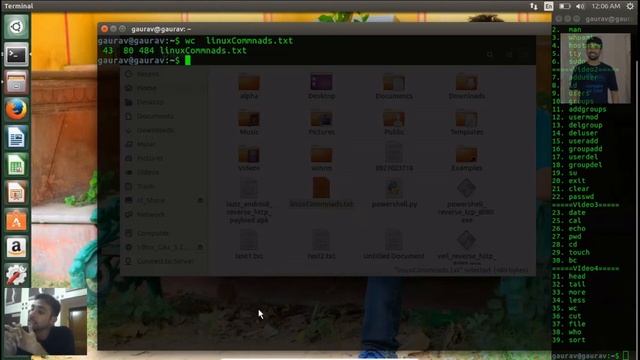Open the sound volume indicator
Viewport: 640px width, 360px height.
point(580,6)
